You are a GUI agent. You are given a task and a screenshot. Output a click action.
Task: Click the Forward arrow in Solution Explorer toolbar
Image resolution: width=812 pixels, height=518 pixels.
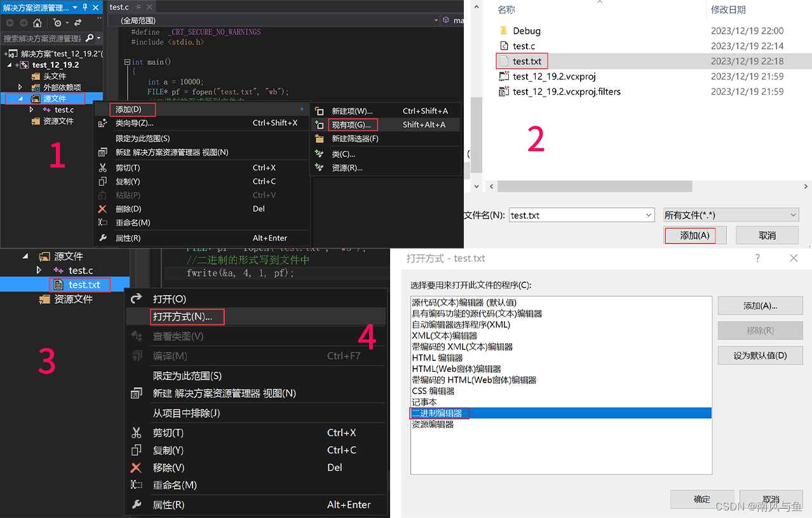tap(24, 23)
